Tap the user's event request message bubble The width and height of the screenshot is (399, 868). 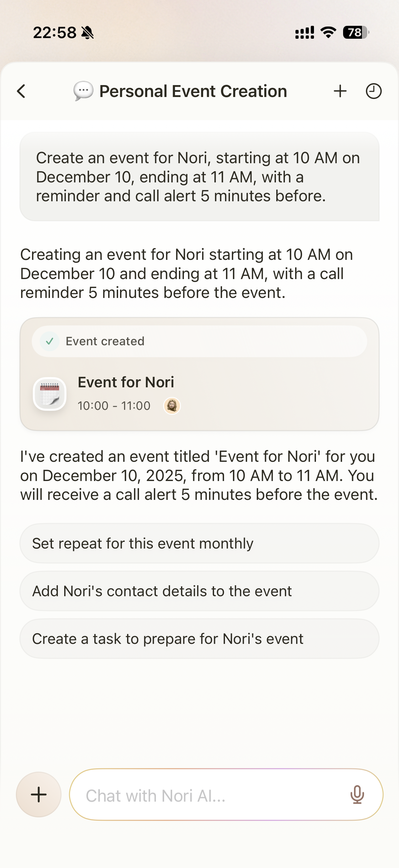pos(199,176)
